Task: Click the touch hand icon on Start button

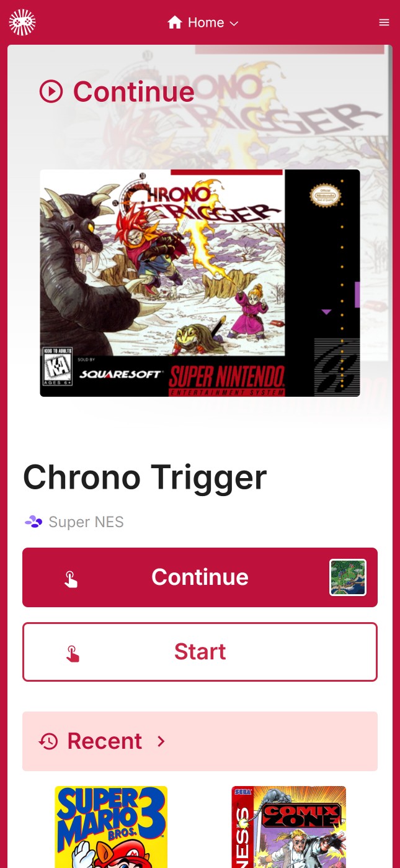Action: click(x=73, y=653)
